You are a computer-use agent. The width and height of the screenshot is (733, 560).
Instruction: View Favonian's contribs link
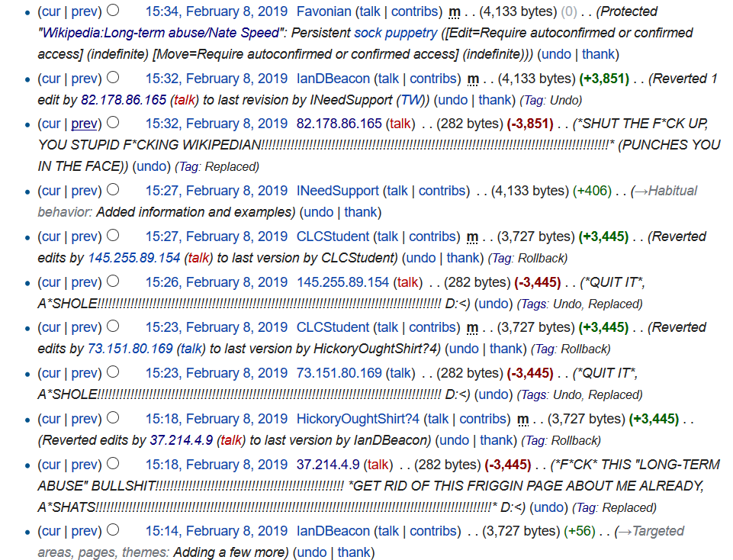pyautogui.click(x=414, y=11)
